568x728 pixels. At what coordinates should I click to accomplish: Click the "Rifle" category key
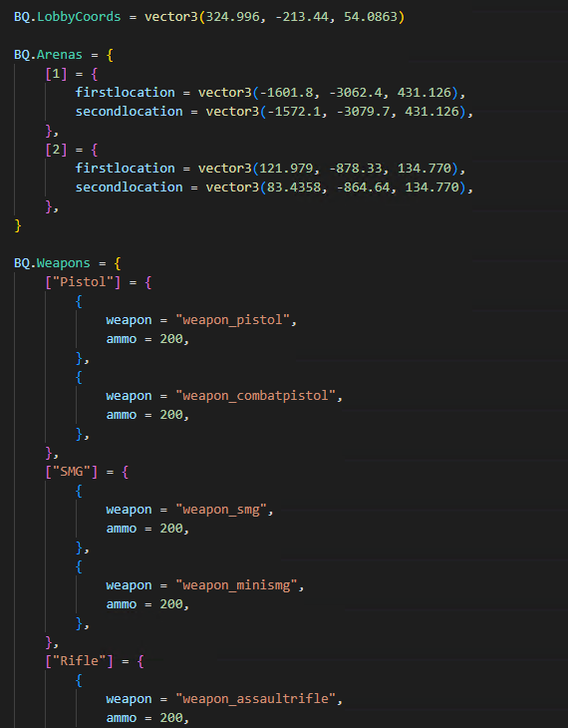point(79,661)
